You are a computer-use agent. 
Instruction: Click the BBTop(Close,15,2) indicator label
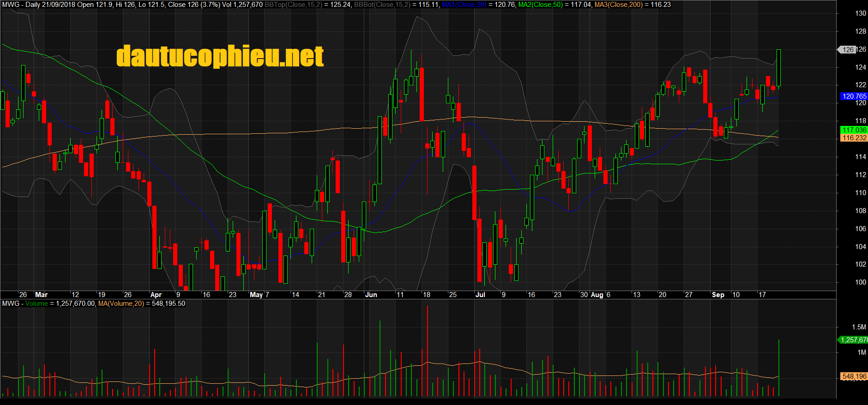293,5
